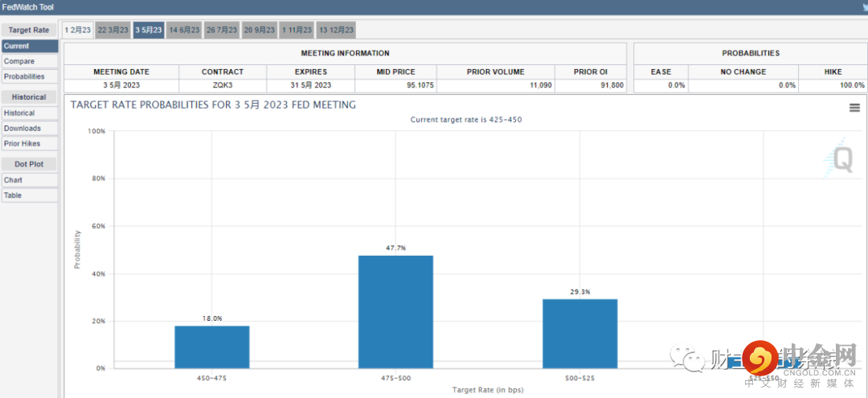868x398 pixels.
Task: Click the Twitter bird icon
Action: click(x=863, y=7)
